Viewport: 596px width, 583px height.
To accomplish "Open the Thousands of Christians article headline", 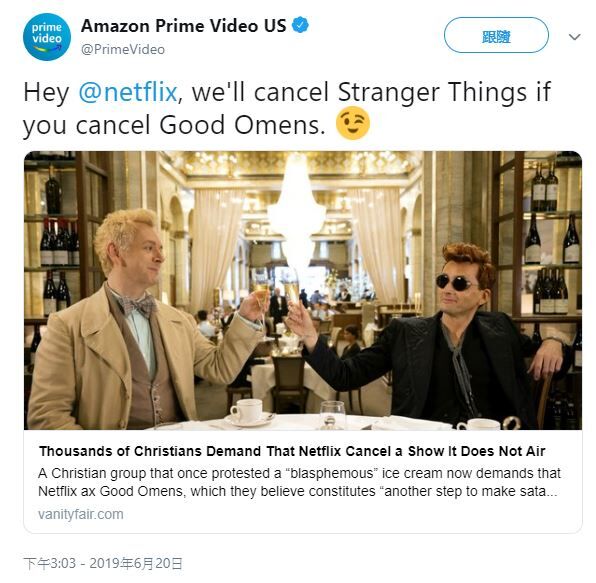I will (292, 451).
